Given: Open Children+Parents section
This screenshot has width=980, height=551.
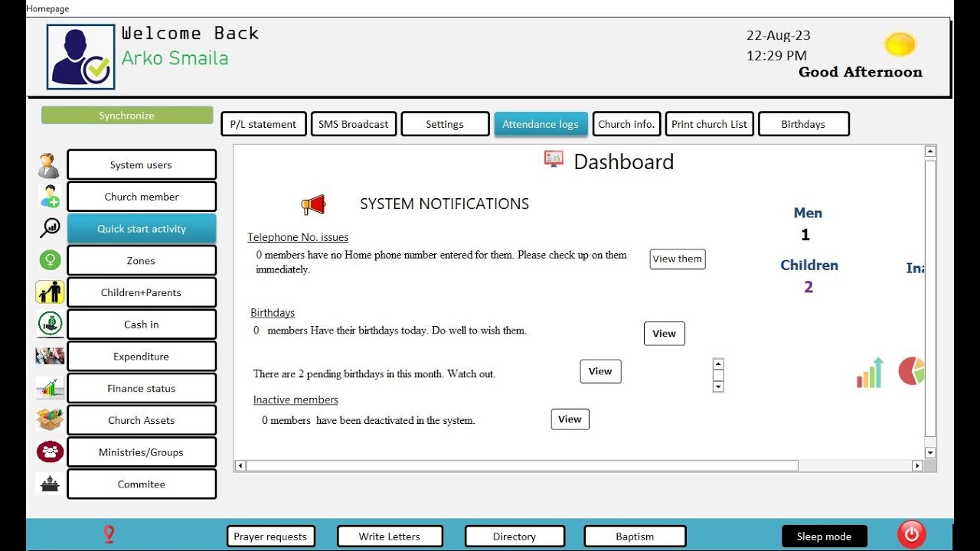Looking at the screenshot, I should pos(142,292).
